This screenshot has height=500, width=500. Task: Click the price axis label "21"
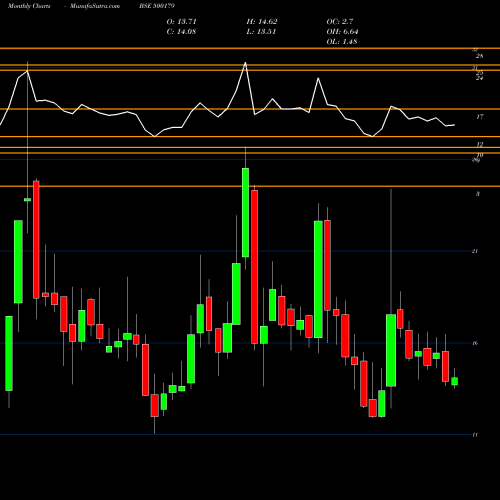tap(475, 251)
